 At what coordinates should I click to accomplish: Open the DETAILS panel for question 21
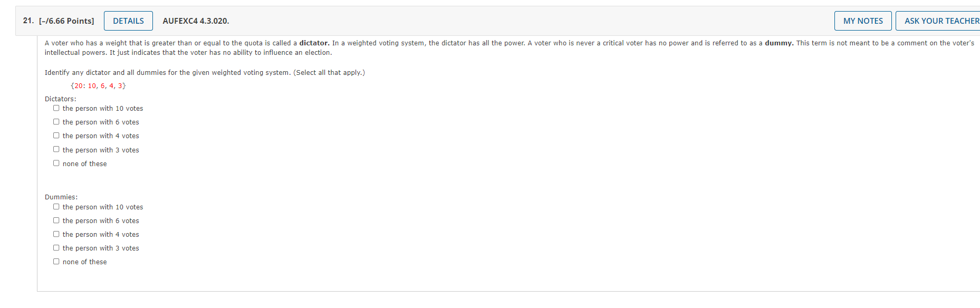point(128,21)
